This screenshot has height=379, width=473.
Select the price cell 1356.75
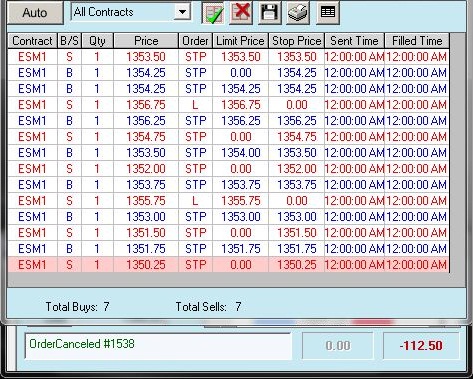coord(146,105)
